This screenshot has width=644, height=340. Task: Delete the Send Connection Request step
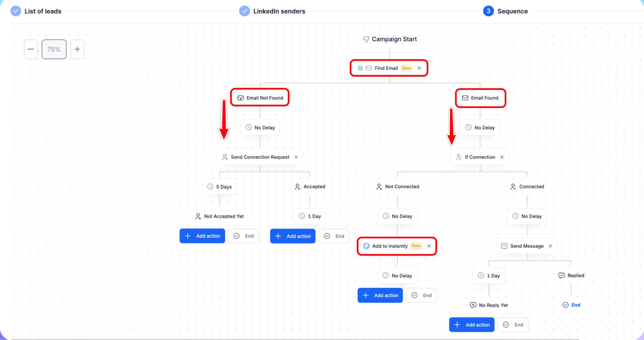296,157
